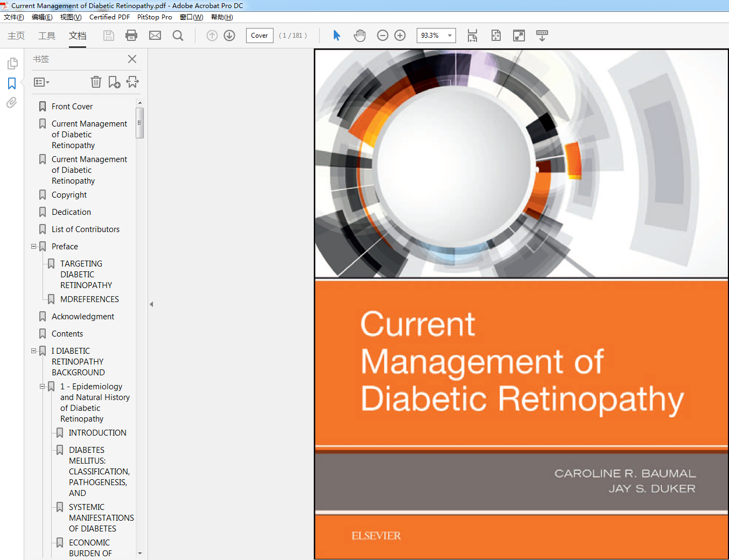Click the Fit one full page icon
The width and height of the screenshot is (729, 560).
point(496,36)
